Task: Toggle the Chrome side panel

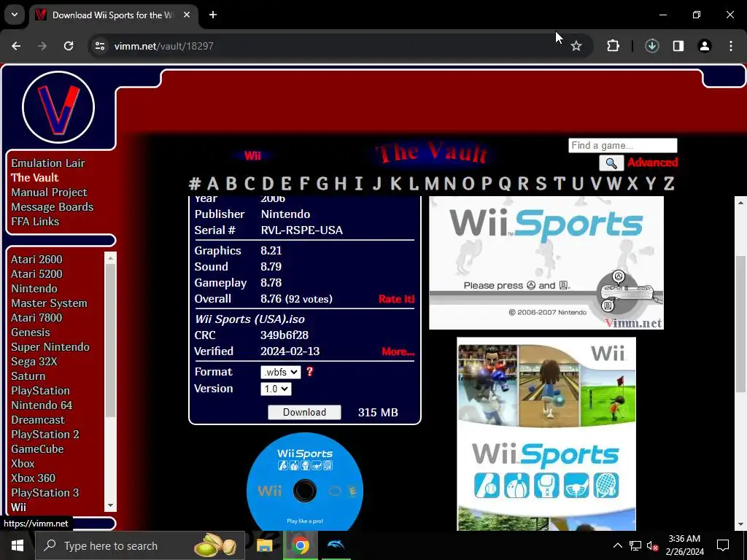Action: tap(678, 46)
